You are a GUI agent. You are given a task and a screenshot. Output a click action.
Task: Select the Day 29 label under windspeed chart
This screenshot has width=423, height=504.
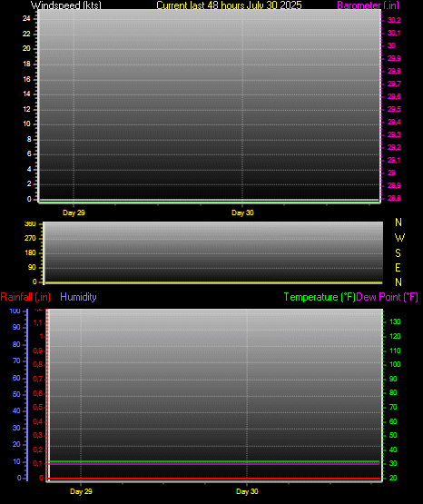[74, 212]
